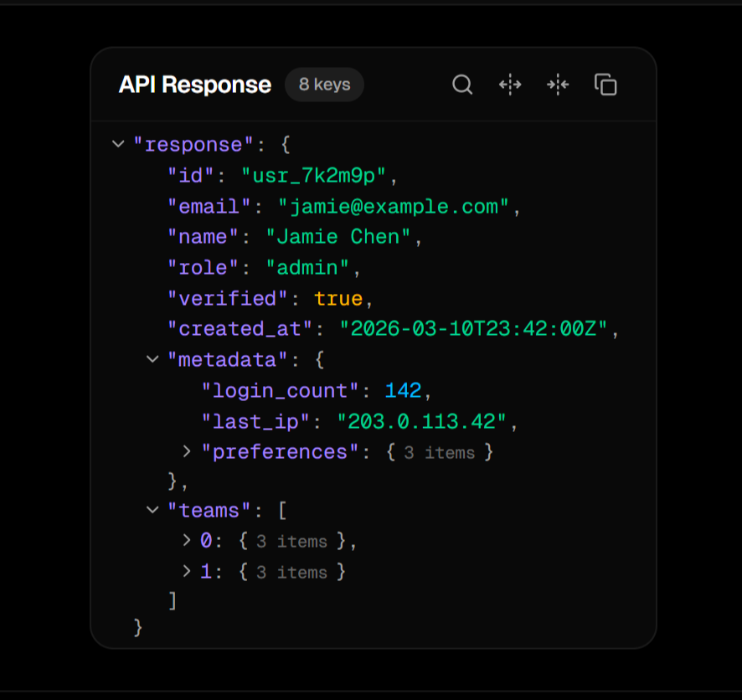This screenshot has height=700, width=742.
Task: Expand teams item 1
Action: coord(187,571)
